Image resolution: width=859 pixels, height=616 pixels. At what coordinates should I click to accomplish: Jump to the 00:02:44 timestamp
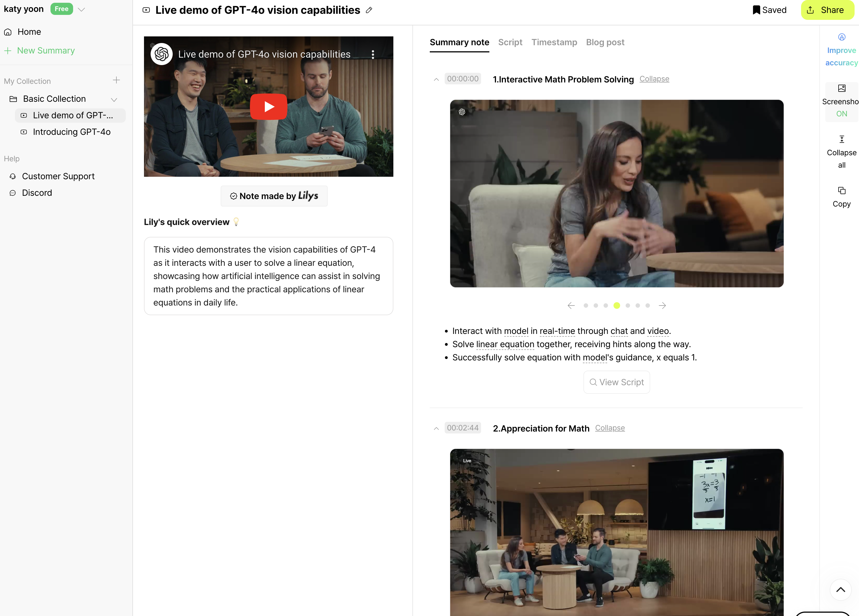(462, 428)
